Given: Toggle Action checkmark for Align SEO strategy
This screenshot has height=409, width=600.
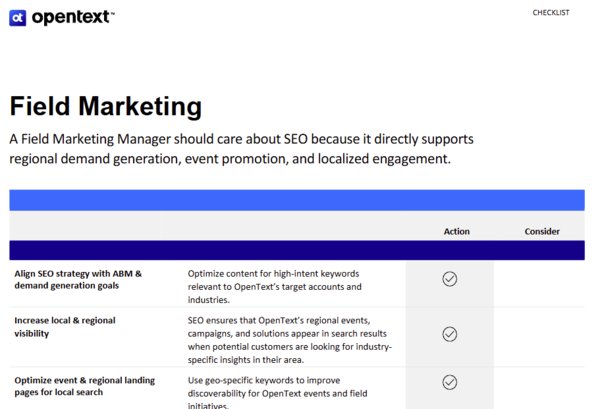Looking at the screenshot, I should (x=450, y=279).
